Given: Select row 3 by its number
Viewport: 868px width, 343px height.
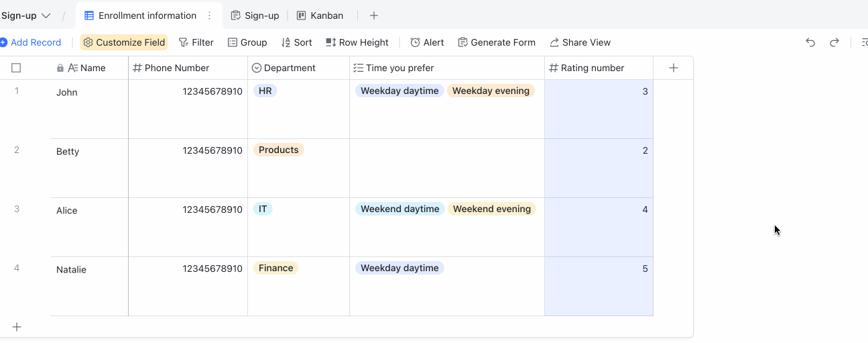Looking at the screenshot, I should [x=17, y=209].
